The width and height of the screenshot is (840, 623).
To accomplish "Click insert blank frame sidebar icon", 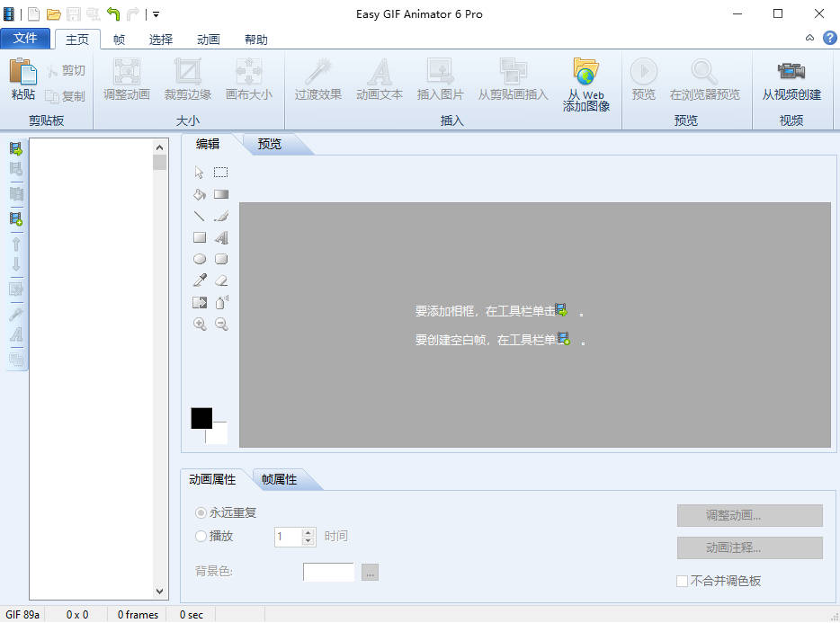I will (16, 218).
